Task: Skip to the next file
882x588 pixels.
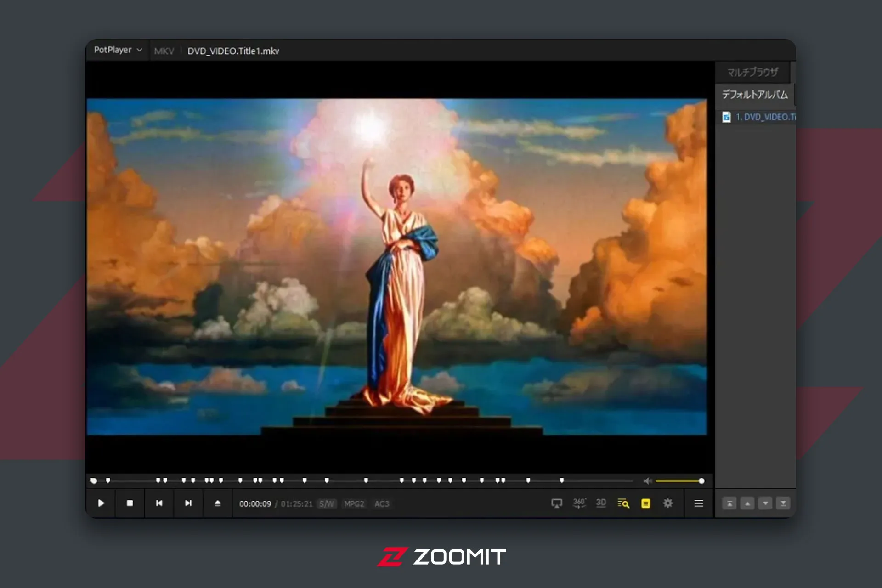Action: [x=188, y=503]
